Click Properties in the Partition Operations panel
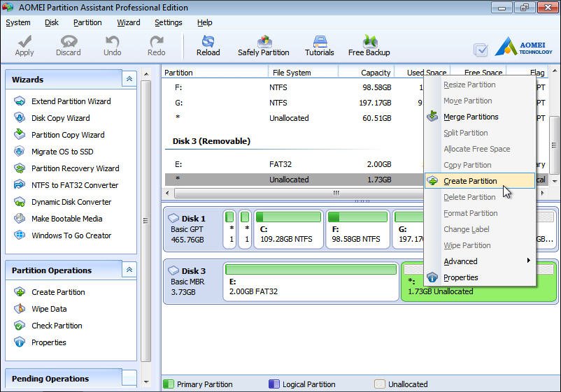The width and height of the screenshot is (561, 392). point(49,342)
